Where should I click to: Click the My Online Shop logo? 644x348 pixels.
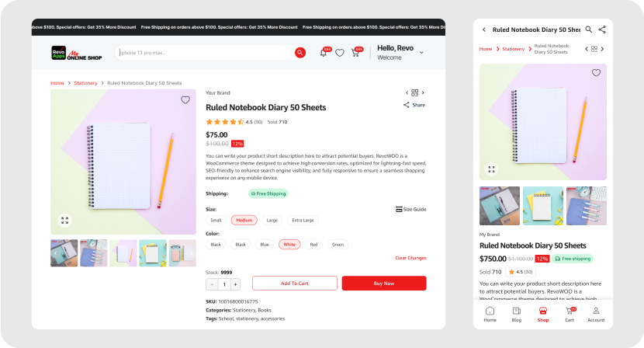click(77, 53)
